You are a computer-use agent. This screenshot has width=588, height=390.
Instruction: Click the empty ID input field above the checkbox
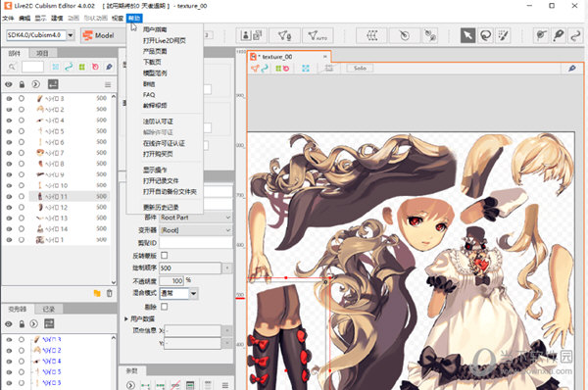pyautogui.click(x=196, y=243)
